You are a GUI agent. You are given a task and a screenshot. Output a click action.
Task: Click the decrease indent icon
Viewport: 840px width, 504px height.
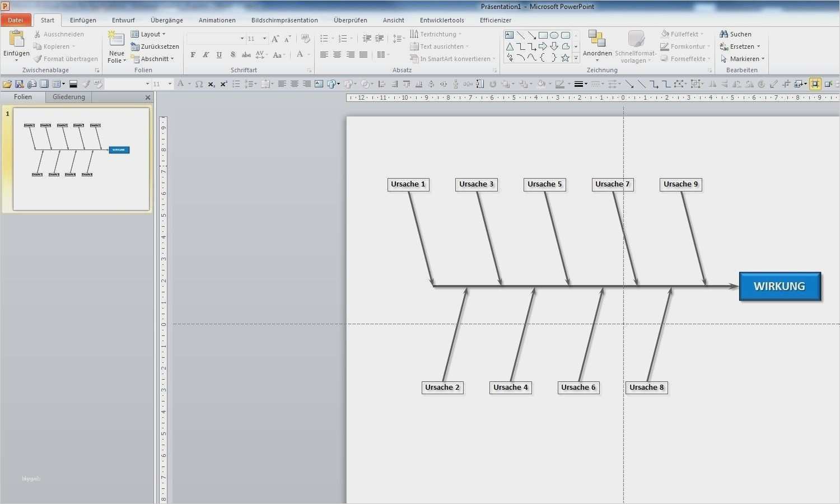tap(367, 39)
